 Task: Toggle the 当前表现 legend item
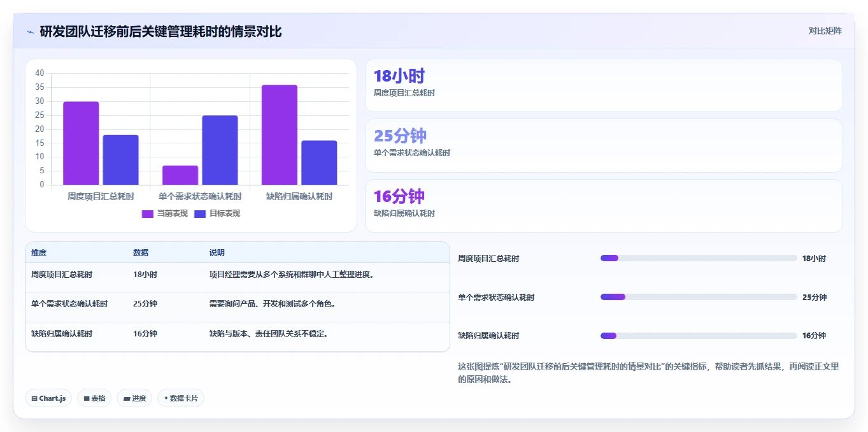pos(164,213)
